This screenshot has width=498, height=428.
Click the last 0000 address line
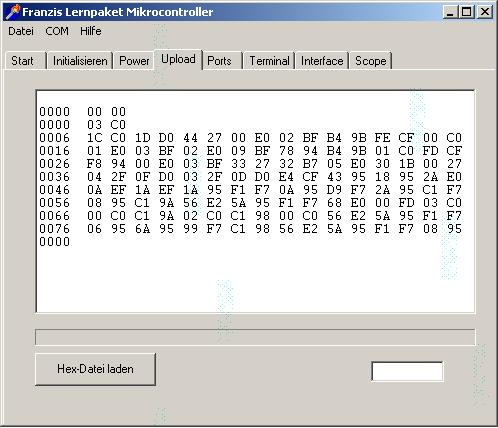click(55, 242)
